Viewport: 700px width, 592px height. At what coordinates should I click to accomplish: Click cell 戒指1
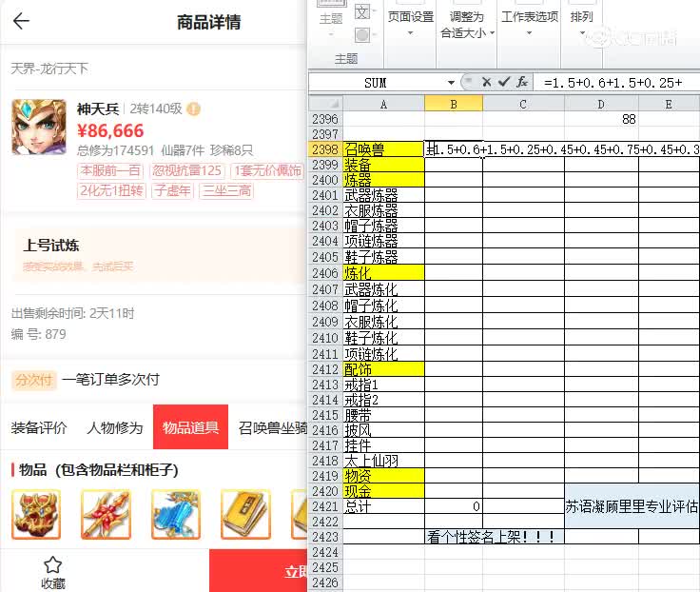point(383,385)
